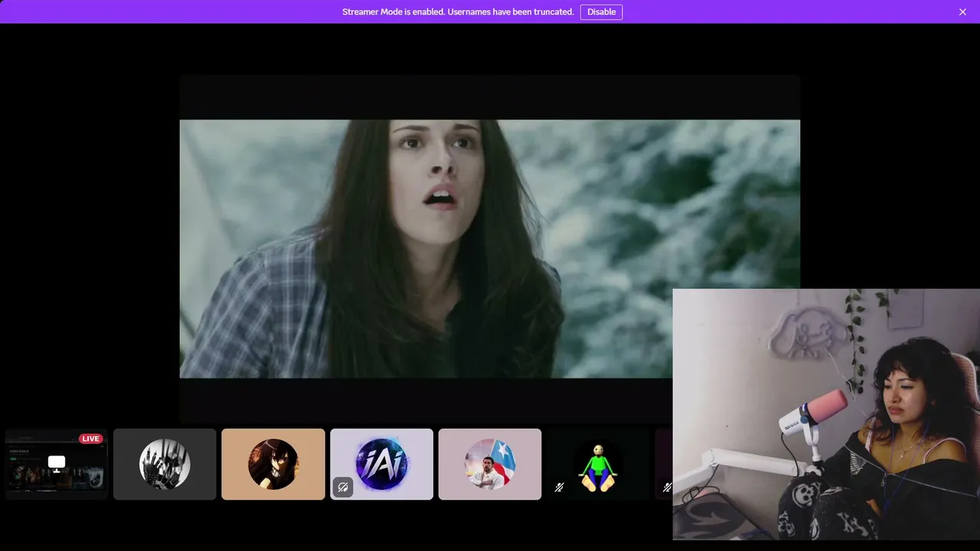
Task: Click the Disable button for Streamer Mode
Action: coord(601,11)
